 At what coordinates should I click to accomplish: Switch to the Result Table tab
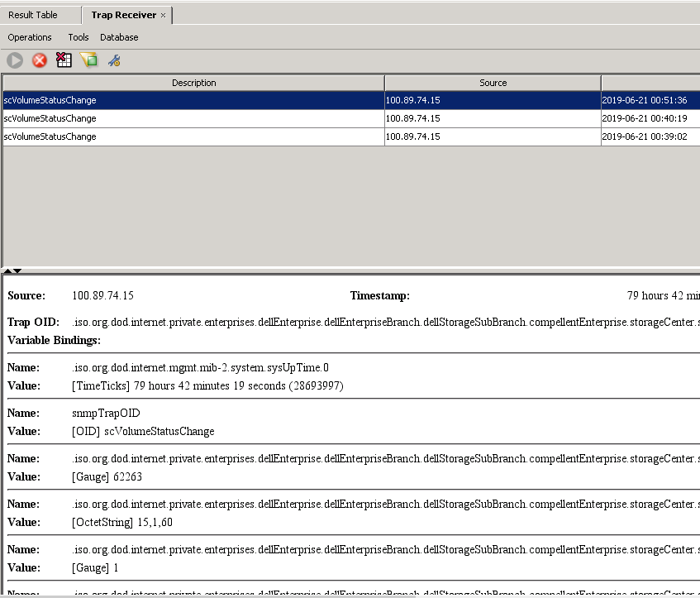point(33,14)
